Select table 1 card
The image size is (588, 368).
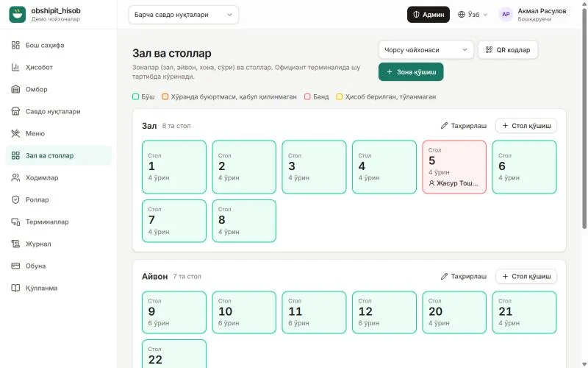pyautogui.click(x=174, y=167)
